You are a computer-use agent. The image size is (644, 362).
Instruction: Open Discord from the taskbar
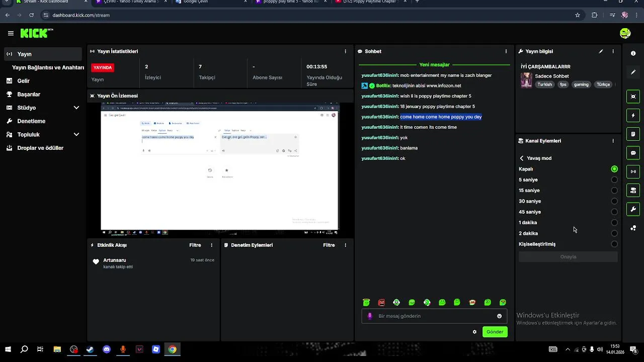[107, 349]
